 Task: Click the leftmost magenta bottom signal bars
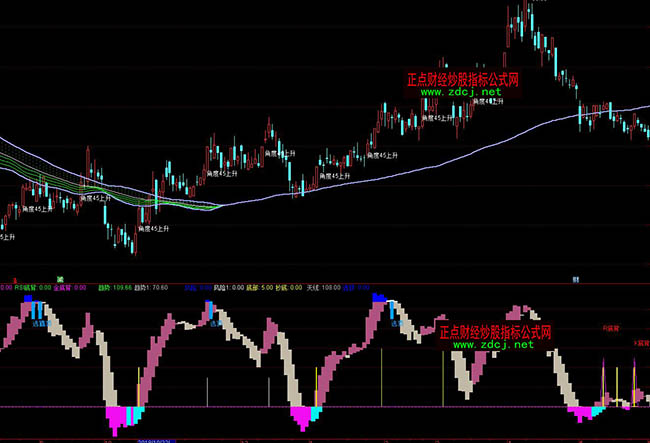pos(118,418)
